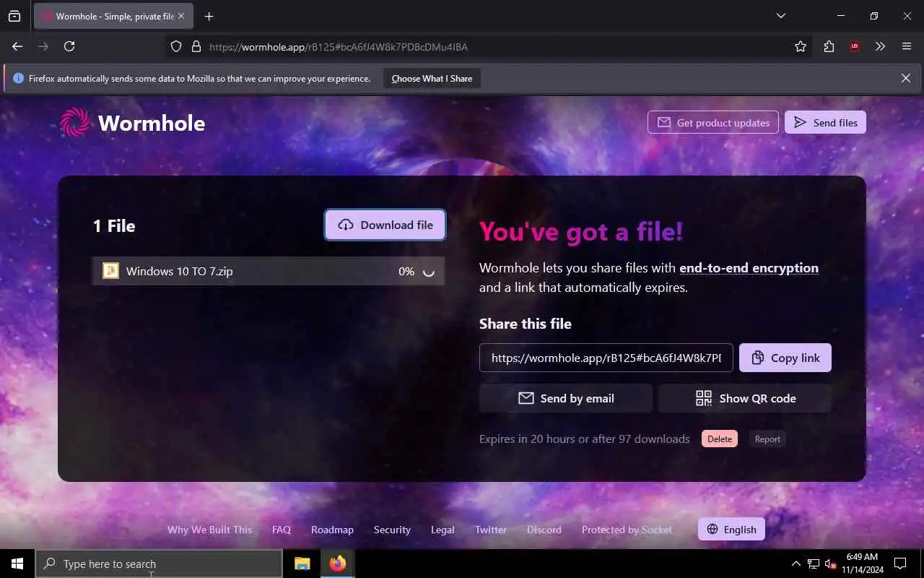Click the Copy link button
Image resolution: width=924 pixels, height=578 pixels.
pyautogui.click(x=785, y=358)
